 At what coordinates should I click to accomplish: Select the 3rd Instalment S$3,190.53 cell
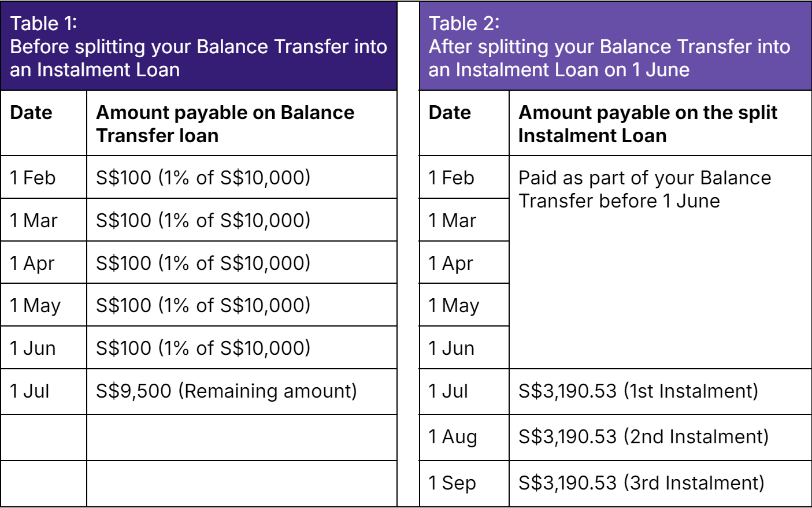coord(660,484)
